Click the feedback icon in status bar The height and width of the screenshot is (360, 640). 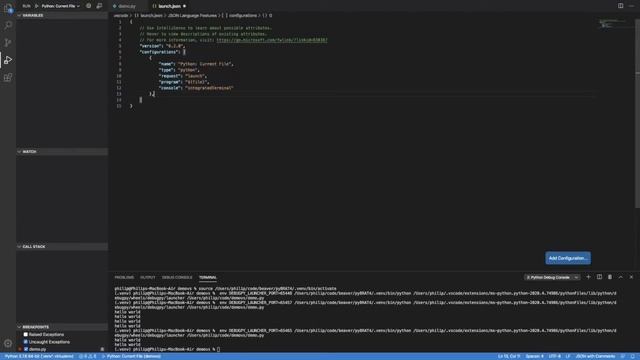coord(623,356)
